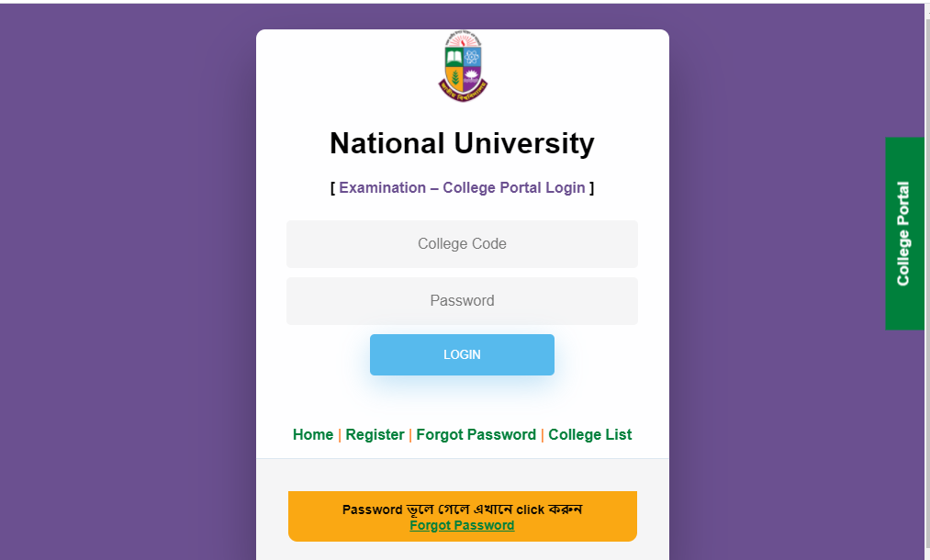Click the Examination – College Portal Login subtitle
The image size is (930, 560).
(462, 188)
